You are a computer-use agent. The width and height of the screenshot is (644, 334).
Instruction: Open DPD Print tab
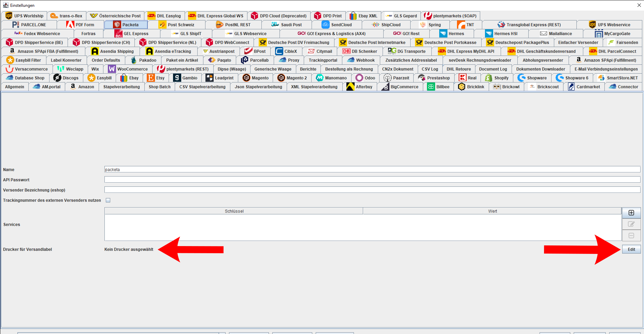tap(328, 16)
